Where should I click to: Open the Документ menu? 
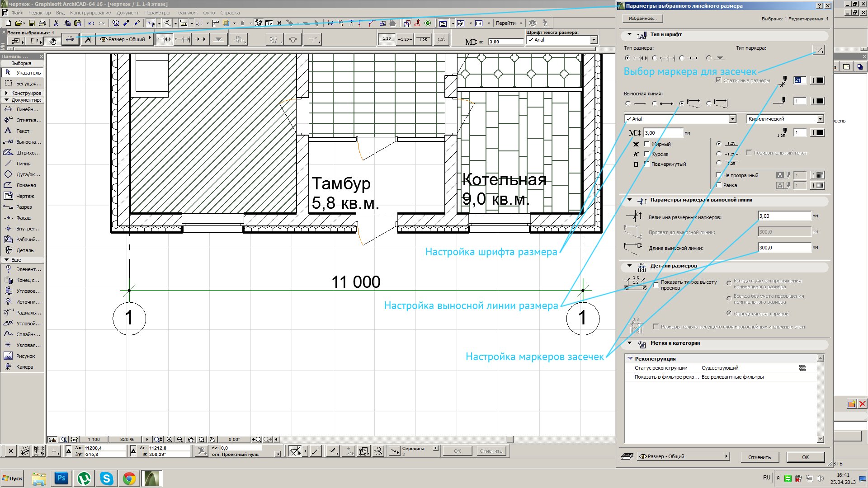click(127, 13)
